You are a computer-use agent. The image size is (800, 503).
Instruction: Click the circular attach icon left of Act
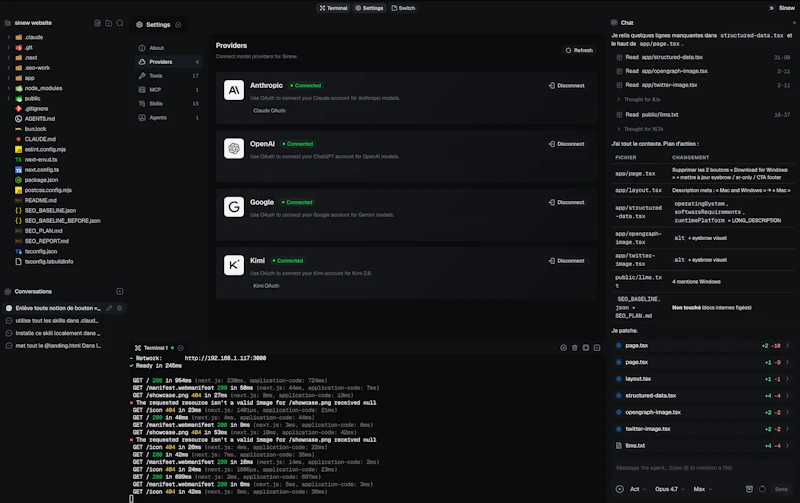pyautogui.click(x=619, y=489)
